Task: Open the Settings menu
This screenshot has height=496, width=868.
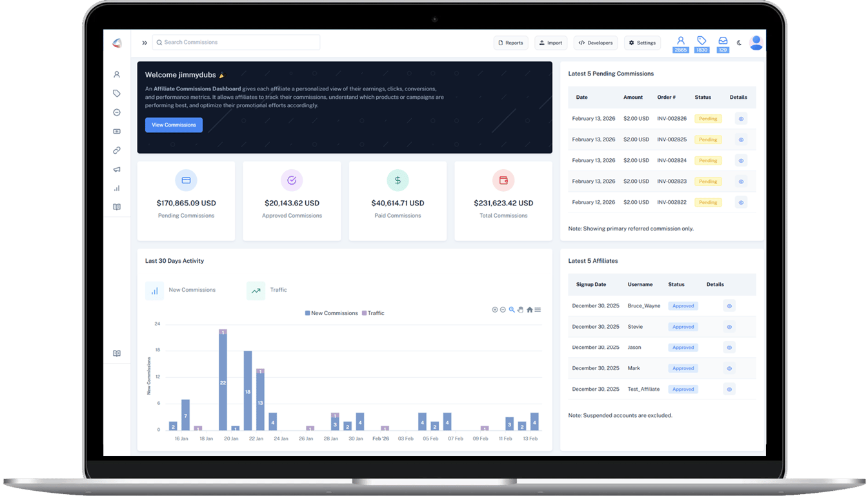Action: pos(642,43)
